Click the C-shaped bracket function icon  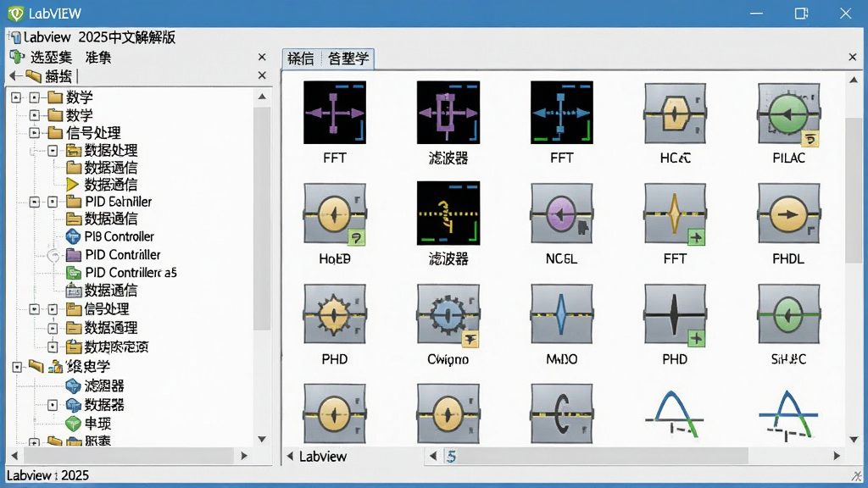[561, 413]
